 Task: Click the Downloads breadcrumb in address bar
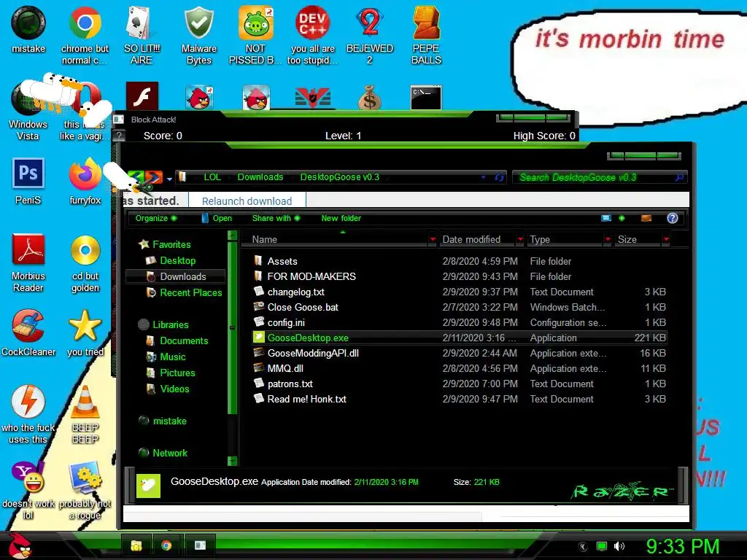point(260,177)
